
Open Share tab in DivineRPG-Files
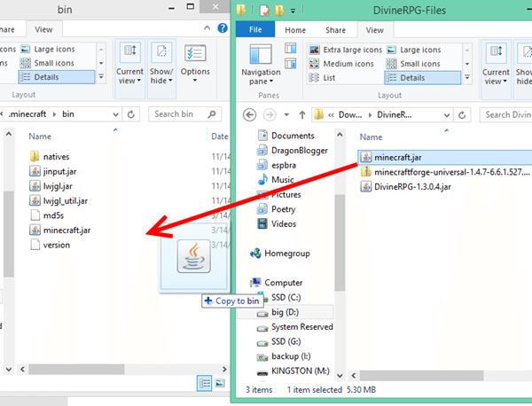(335, 30)
